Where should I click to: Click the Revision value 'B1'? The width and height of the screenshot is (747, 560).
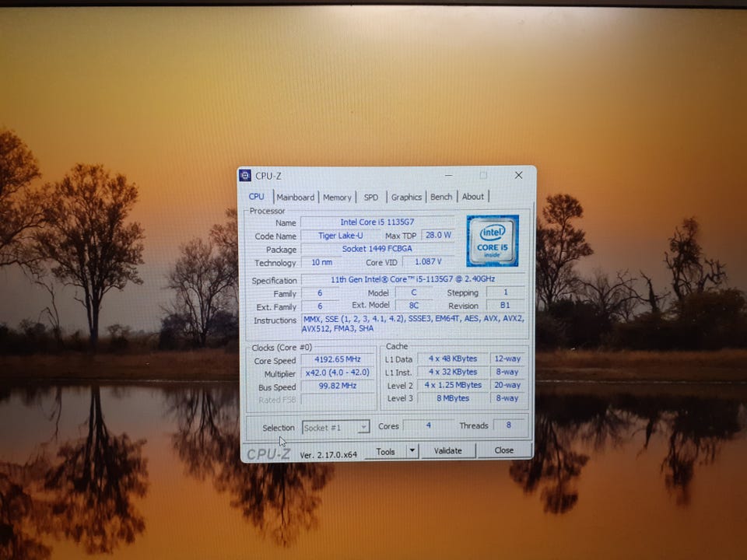505,305
